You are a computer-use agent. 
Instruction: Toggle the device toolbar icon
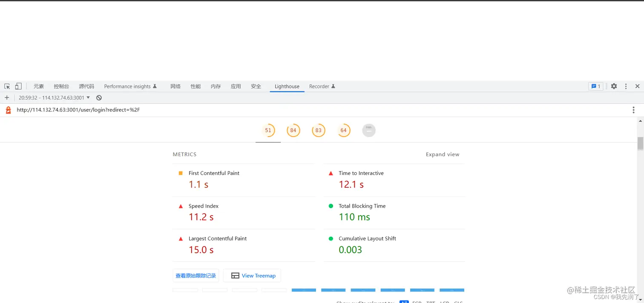tap(18, 86)
